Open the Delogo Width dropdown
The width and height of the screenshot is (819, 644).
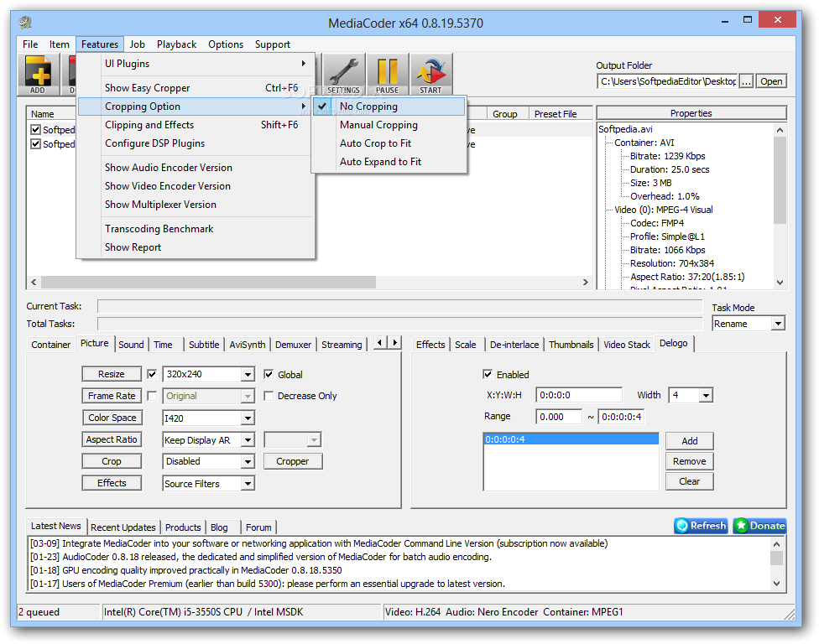coord(707,395)
